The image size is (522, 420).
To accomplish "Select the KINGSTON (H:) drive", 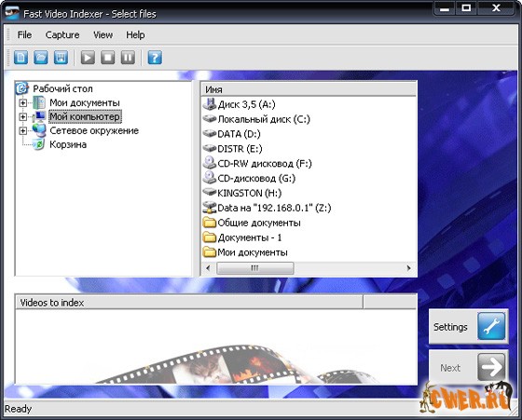I will [250, 193].
